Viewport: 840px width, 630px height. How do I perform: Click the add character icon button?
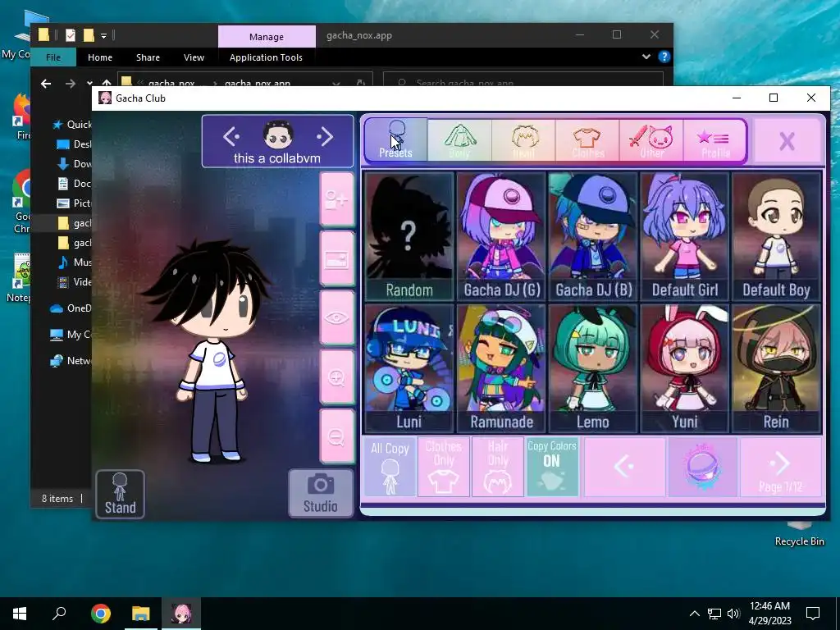point(337,200)
